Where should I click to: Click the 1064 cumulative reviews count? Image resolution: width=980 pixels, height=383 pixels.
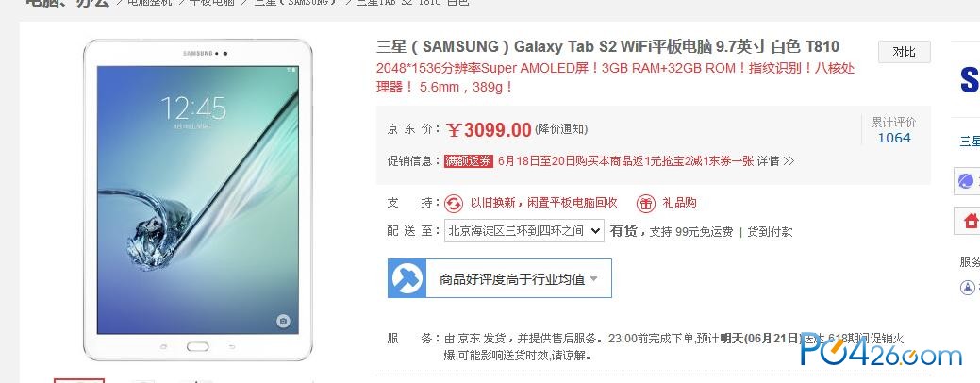pos(894,138)
